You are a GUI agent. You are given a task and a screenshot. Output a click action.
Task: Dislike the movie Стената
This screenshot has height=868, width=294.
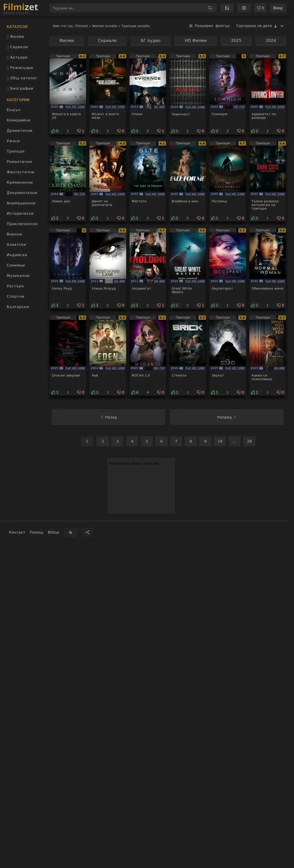pos(200,392)
